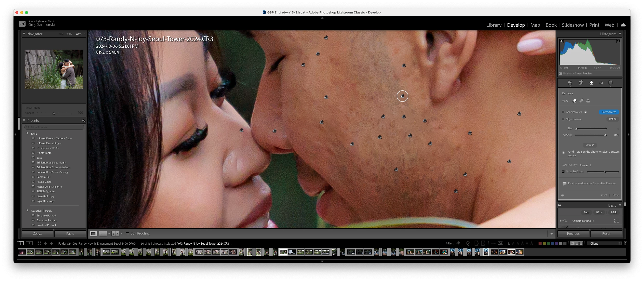Click the Refresh button
This screenshot has height=281, width=644.
[x=590, y=145]
